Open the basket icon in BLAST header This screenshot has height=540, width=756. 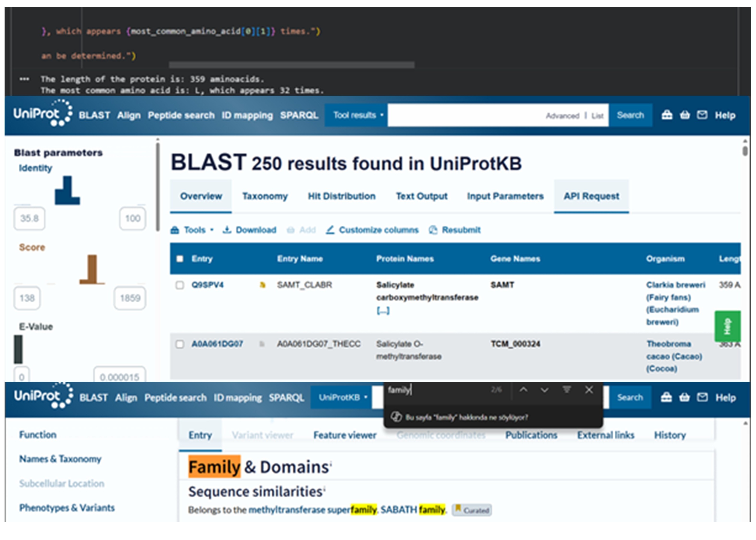coord(684,115)
